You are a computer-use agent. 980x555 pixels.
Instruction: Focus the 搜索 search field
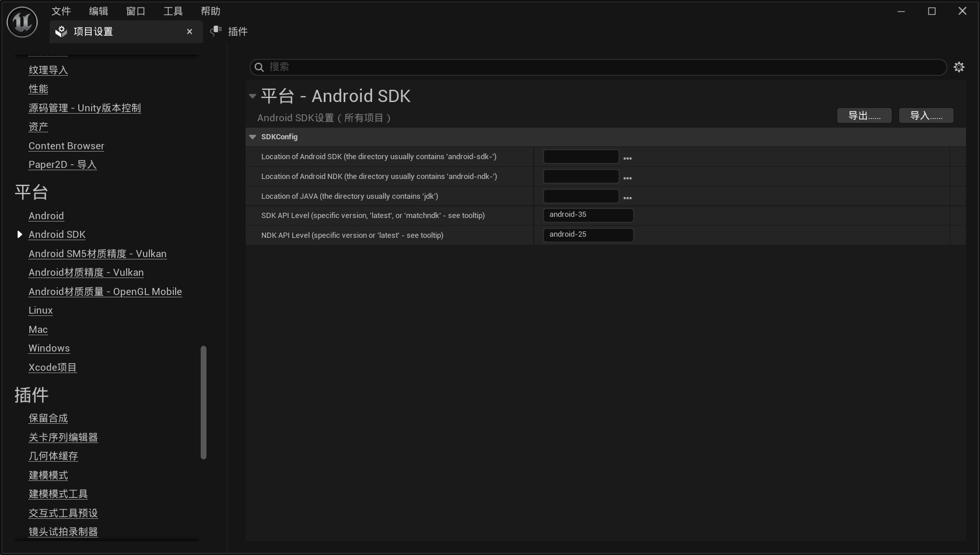click(598, 67)
